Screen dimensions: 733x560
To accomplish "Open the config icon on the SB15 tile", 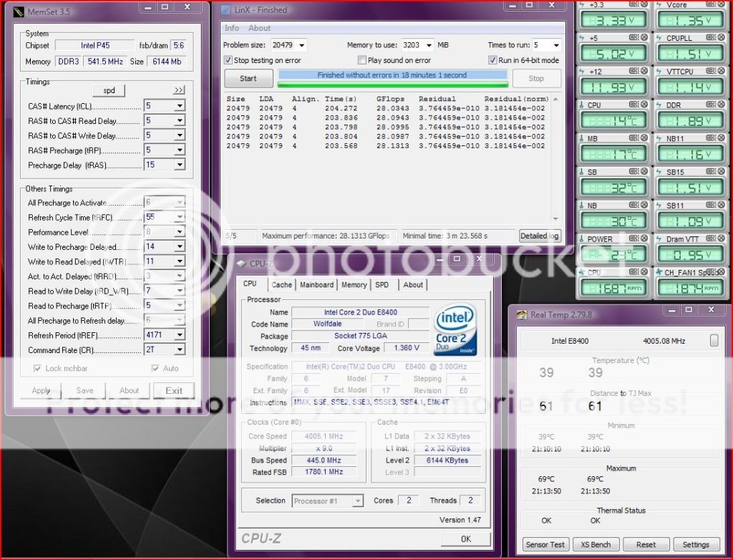I will (x=711, y=172).
